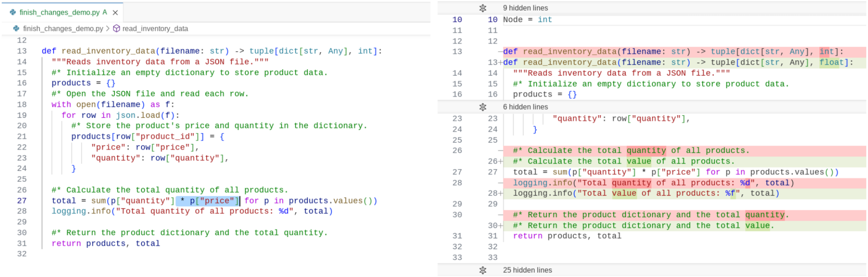The width and height of the screenshot is (868, 277).
Task: Click the Python file icon in the editor tab
Action: click(x=13, y=12)
